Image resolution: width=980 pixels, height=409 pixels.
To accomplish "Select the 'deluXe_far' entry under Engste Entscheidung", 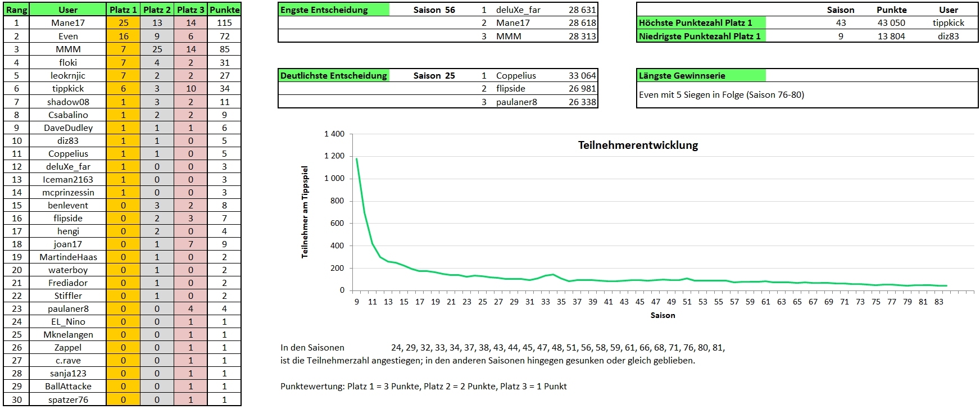I will (x=518, y=10).
